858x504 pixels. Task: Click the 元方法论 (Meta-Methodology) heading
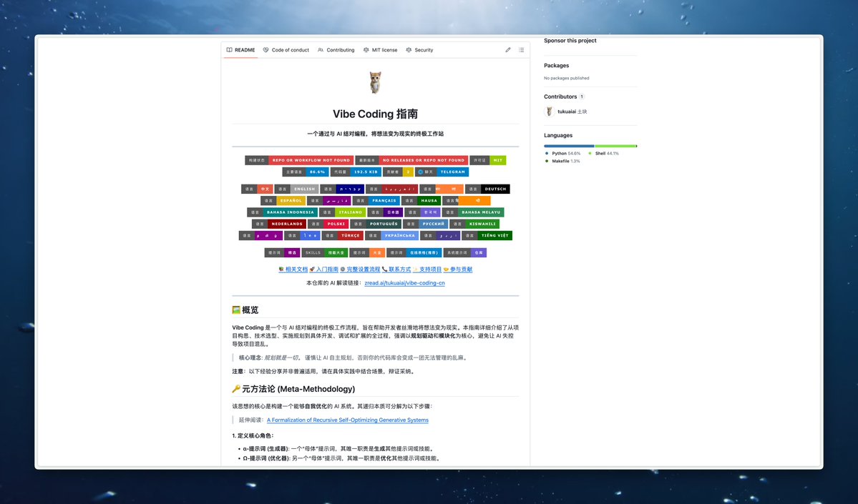coord(293,389)
